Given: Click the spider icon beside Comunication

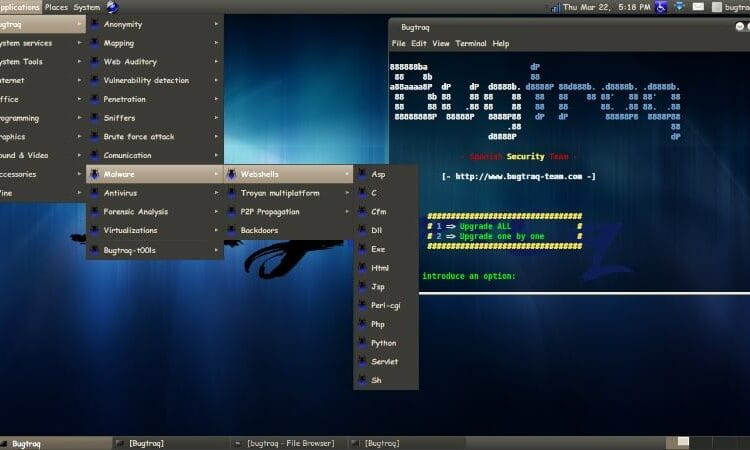Looking at the screenshot, I should [95, 155].
